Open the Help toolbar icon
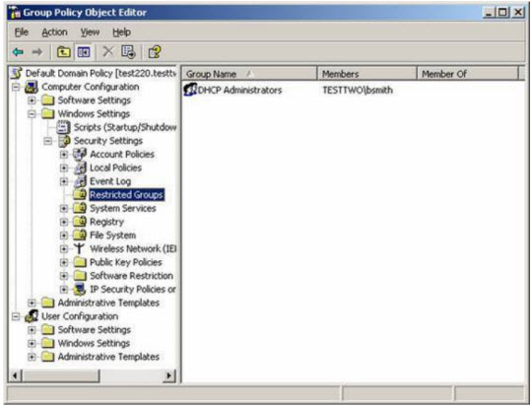The image size is (532, 406). (154, 52)
